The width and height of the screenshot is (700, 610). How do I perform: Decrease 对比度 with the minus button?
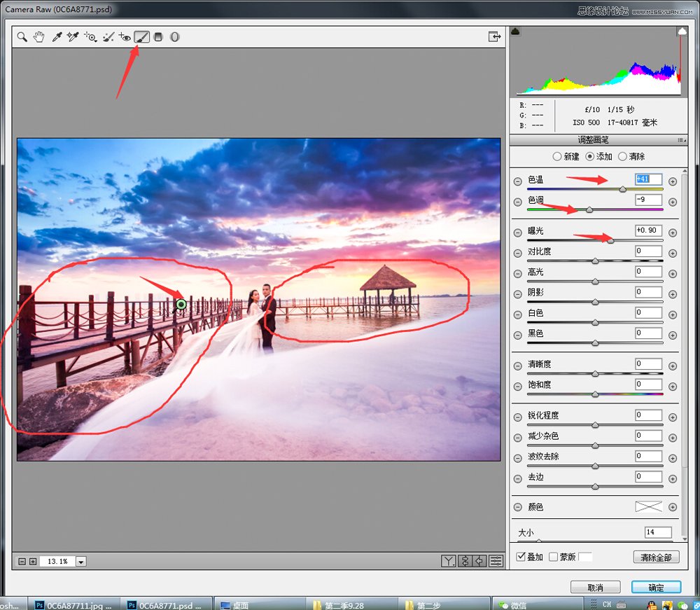point(517,254)
